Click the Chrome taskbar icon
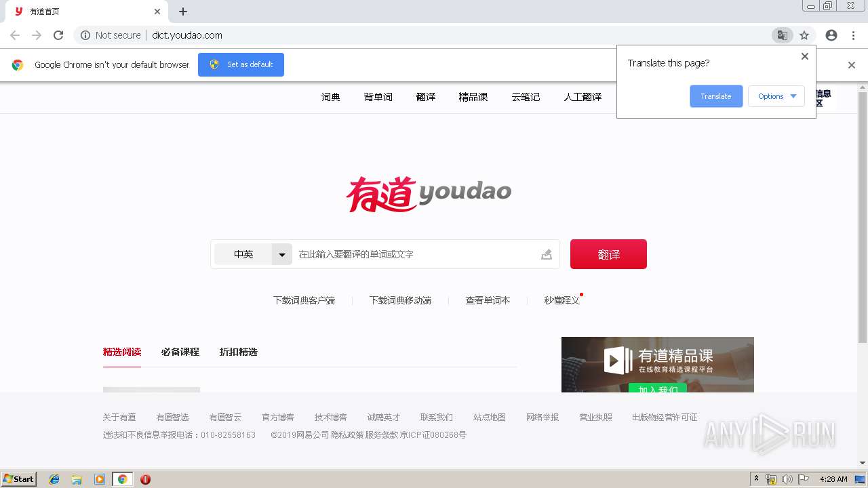This screenshot has height=488, width=868. [x=122, y=479]
